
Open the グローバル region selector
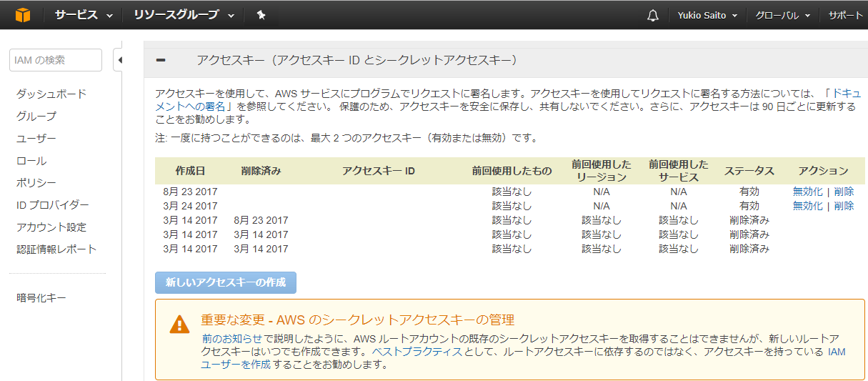coord(782,16)
